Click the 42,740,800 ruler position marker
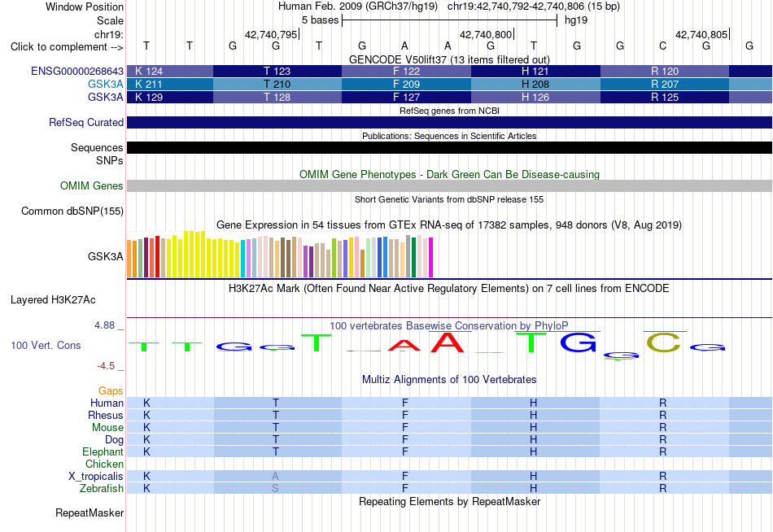The image size is (773, 532). click(x=486, y=34)
